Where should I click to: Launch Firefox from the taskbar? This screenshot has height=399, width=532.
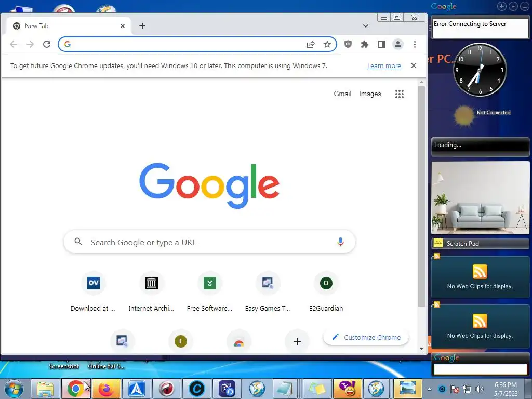pos(106,389)
